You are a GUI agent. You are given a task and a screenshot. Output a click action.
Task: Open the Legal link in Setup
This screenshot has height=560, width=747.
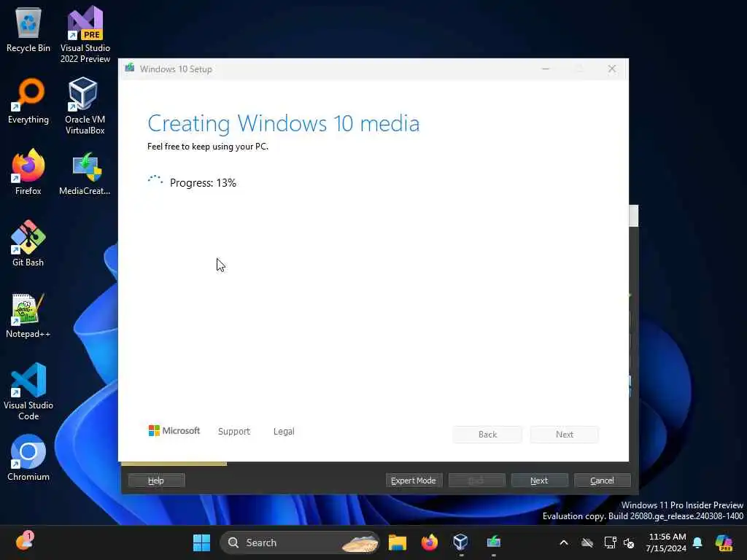point(284,432)
